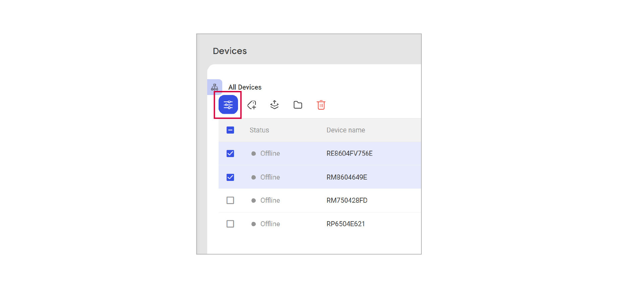
Task: Click the folder icon in toolbar
Action: point(298,105)
